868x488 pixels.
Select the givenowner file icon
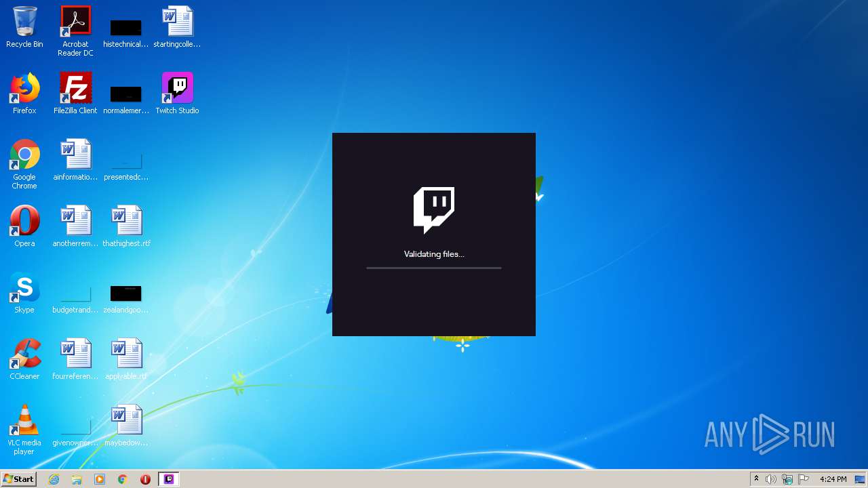click(x=75, y=426)
